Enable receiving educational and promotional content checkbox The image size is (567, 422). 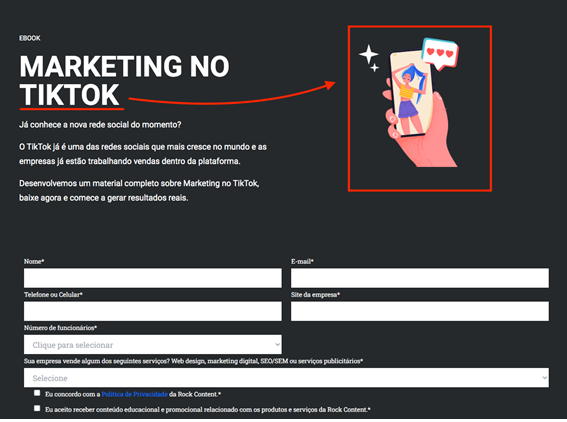37,408
